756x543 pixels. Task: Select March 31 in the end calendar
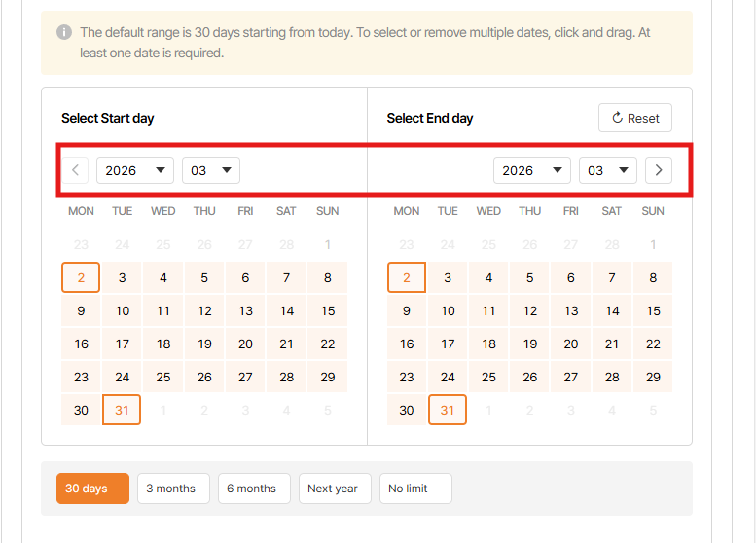click(x=448, y=410)
